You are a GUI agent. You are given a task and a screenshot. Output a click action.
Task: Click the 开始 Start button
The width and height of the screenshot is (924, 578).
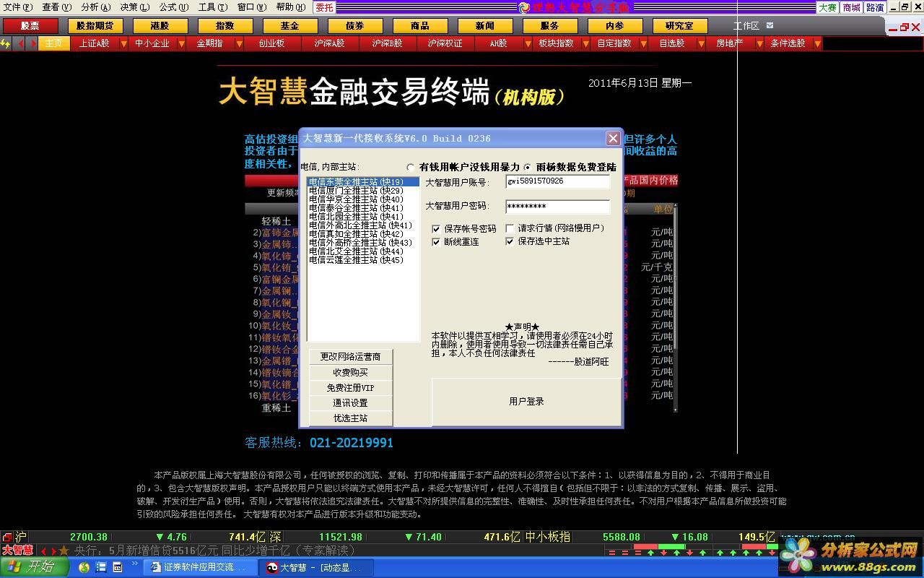click(34, 567)
